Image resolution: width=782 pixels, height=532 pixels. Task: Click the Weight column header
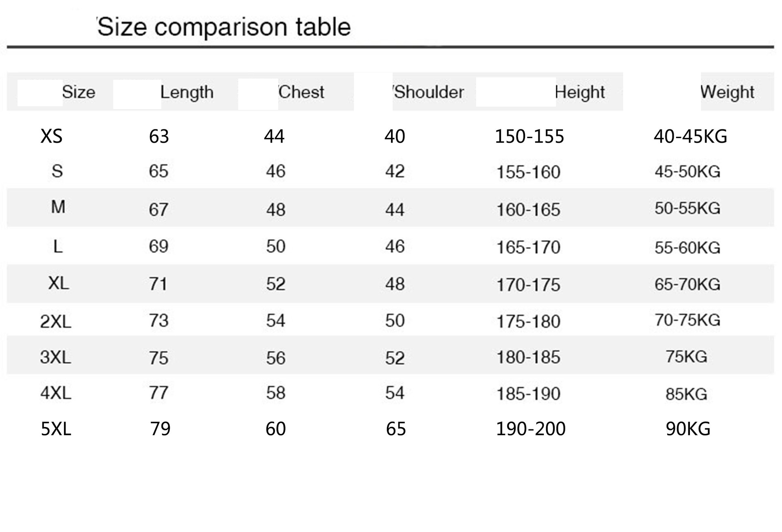coord(727,92)
